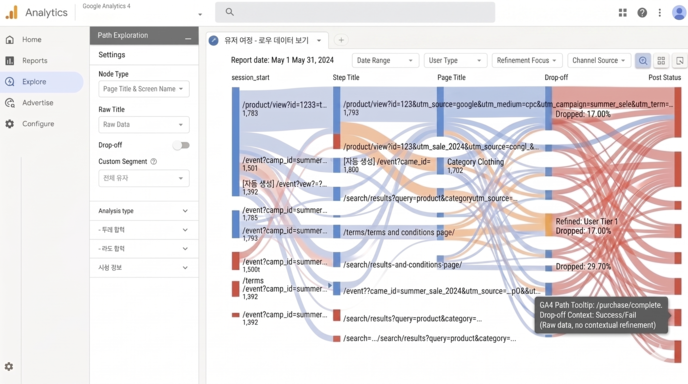Screen dimensions: 688x384
Task: Select the Explore sidebar icon
Action: point(10,82)
